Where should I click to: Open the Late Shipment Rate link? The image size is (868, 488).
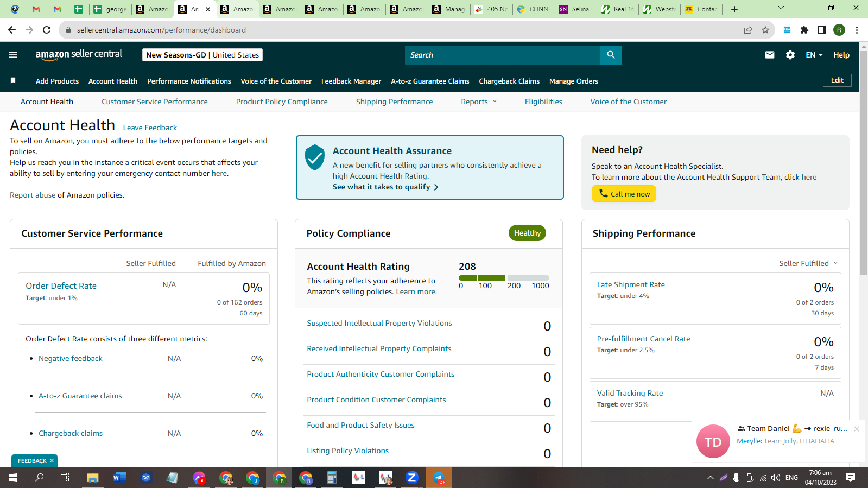tap(631, 284)
